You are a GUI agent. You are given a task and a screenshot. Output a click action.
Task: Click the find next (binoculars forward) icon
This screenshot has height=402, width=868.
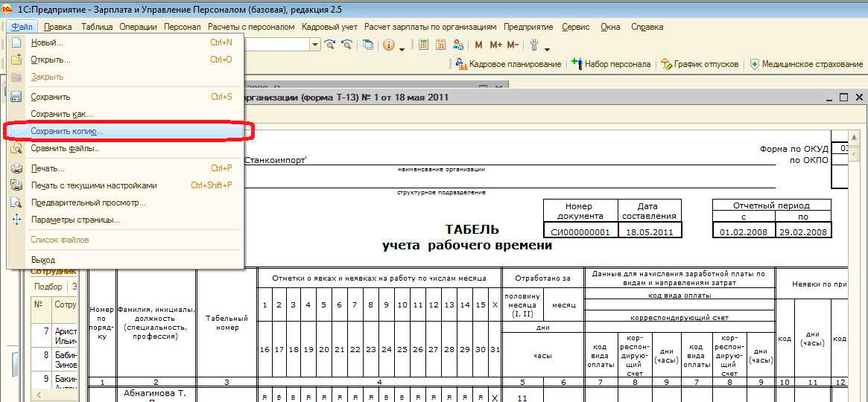[331, 45]
